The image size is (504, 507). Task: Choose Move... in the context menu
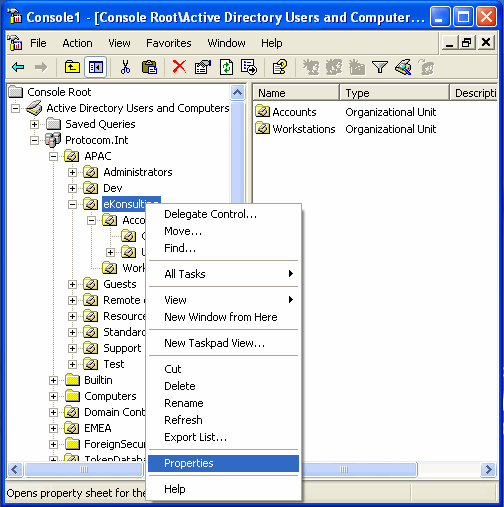point(223,231)
